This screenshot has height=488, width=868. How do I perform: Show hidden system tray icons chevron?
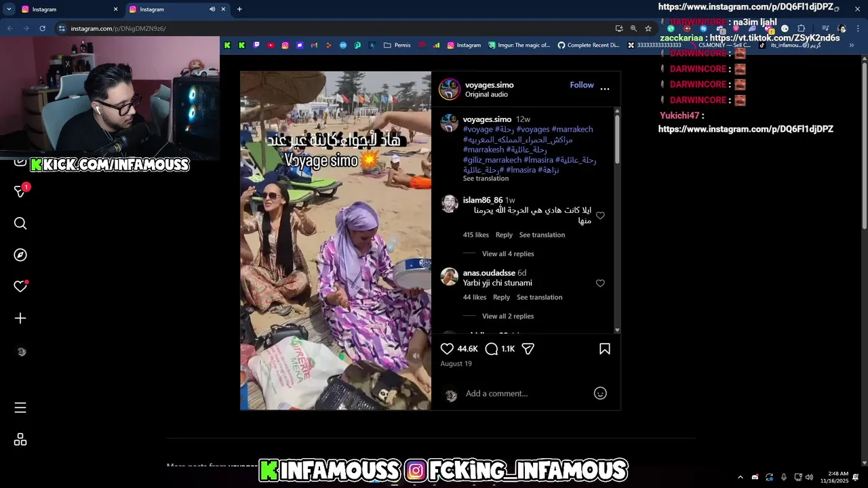[x=741, y=477]
